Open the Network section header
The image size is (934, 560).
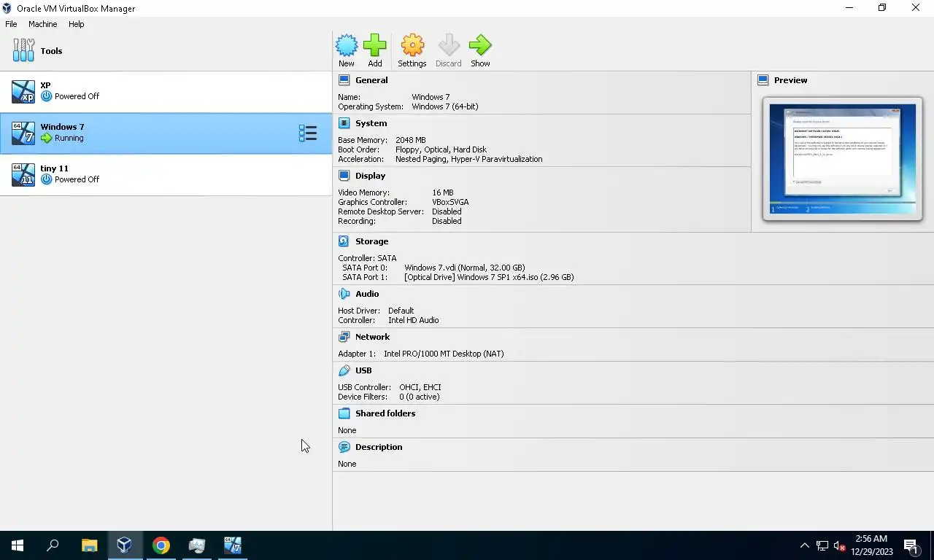(x=372, y=337)
